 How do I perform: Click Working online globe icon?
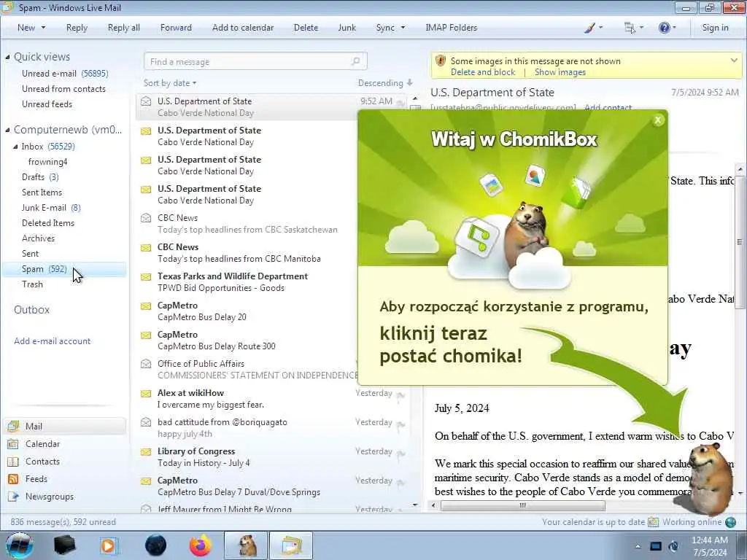click(730, 522)
